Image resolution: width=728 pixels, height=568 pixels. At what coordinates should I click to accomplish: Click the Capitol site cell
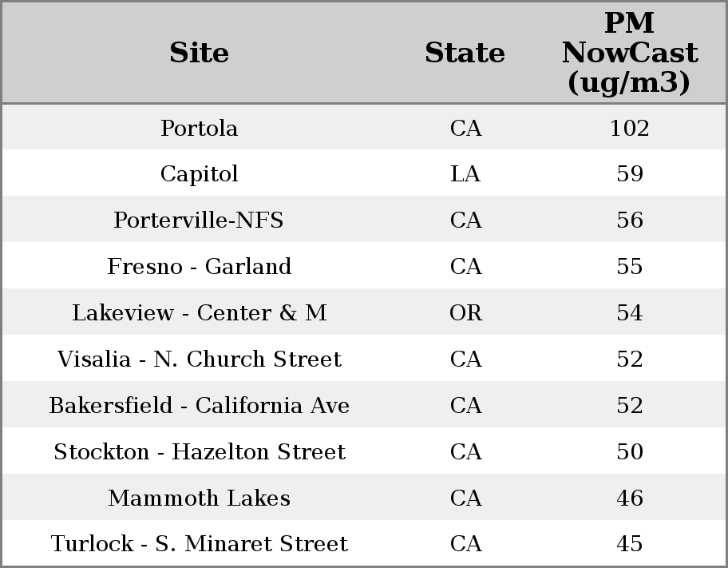coord(199,174)
